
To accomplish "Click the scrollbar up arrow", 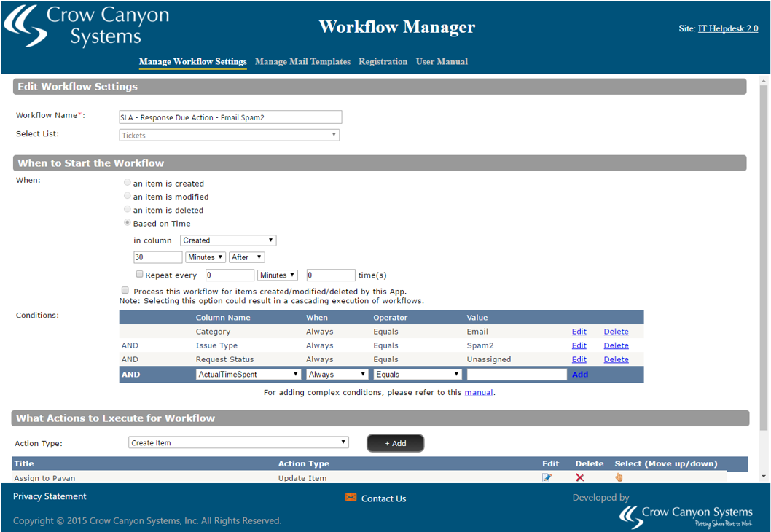I will point(764,81).
